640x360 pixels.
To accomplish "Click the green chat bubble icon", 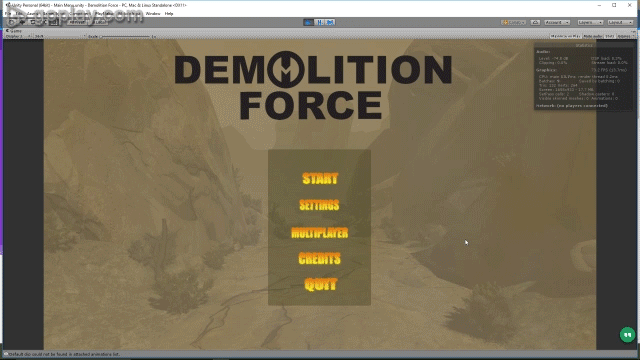I will [627, 335].
